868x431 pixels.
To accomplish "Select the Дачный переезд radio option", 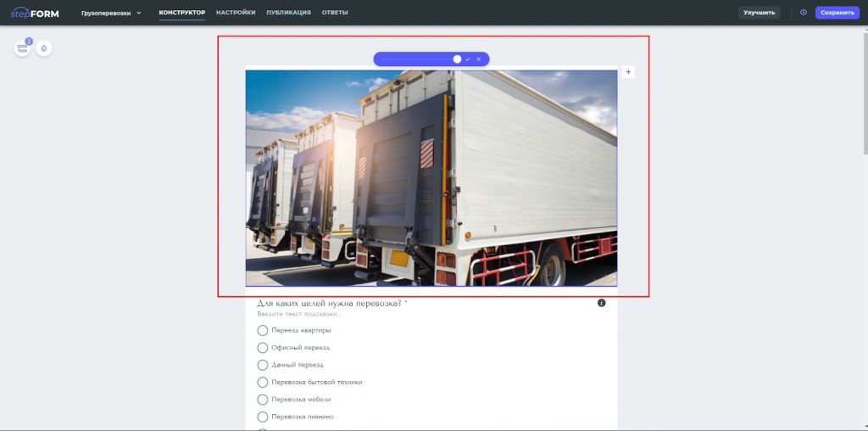I will [x=263, y=365].
